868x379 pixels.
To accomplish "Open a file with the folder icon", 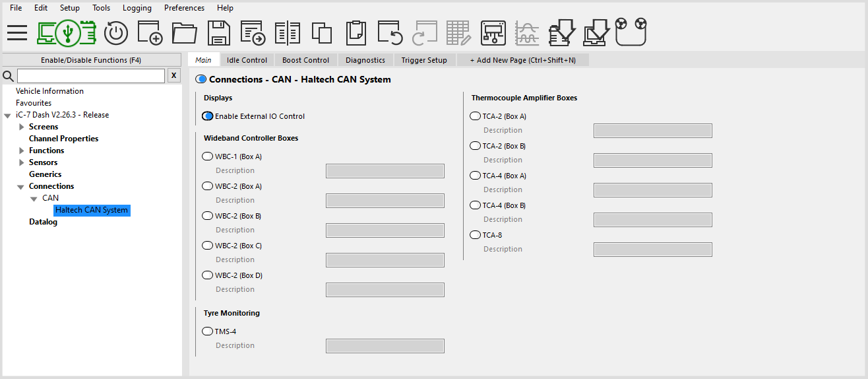I will [185, 32].
